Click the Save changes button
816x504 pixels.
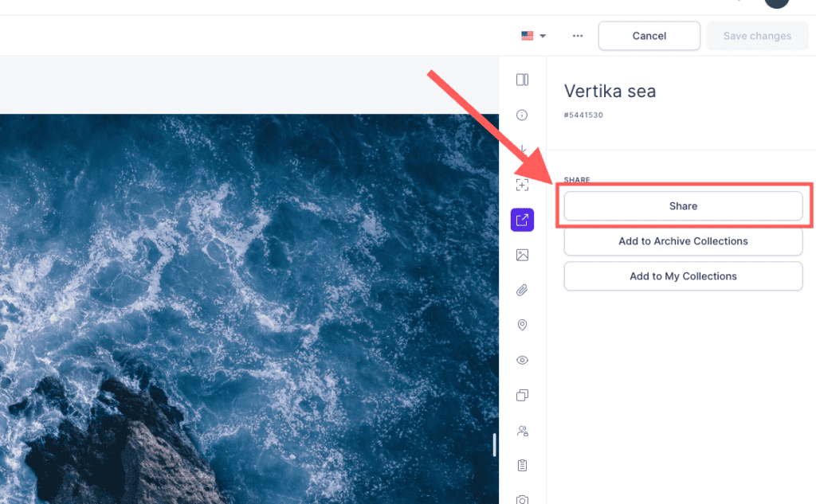click(757, 36)
